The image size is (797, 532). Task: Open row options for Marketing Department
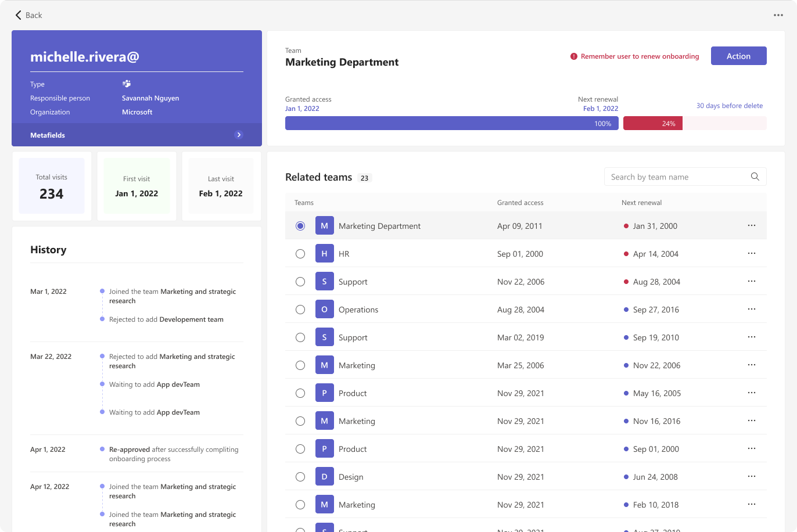pyautogui.click(x=751, y=226)
